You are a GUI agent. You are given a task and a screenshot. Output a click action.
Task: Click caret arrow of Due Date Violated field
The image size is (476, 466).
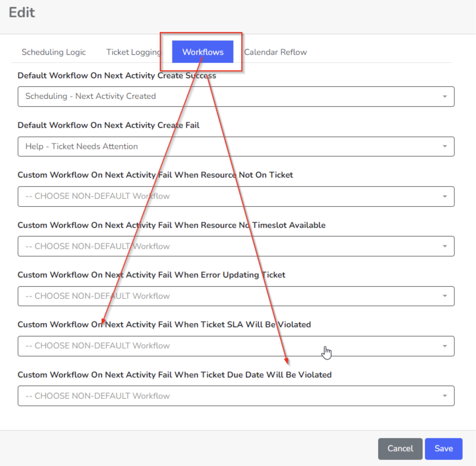pyautogui.click(x=445, y=395)
